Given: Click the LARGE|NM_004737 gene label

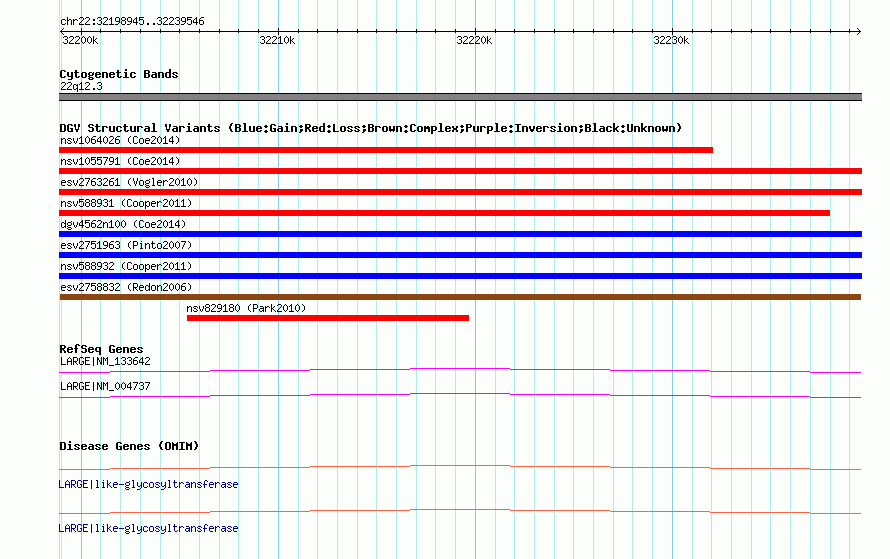Looking at the screenshot, I should pyautogui.click(x=105, y=386).
